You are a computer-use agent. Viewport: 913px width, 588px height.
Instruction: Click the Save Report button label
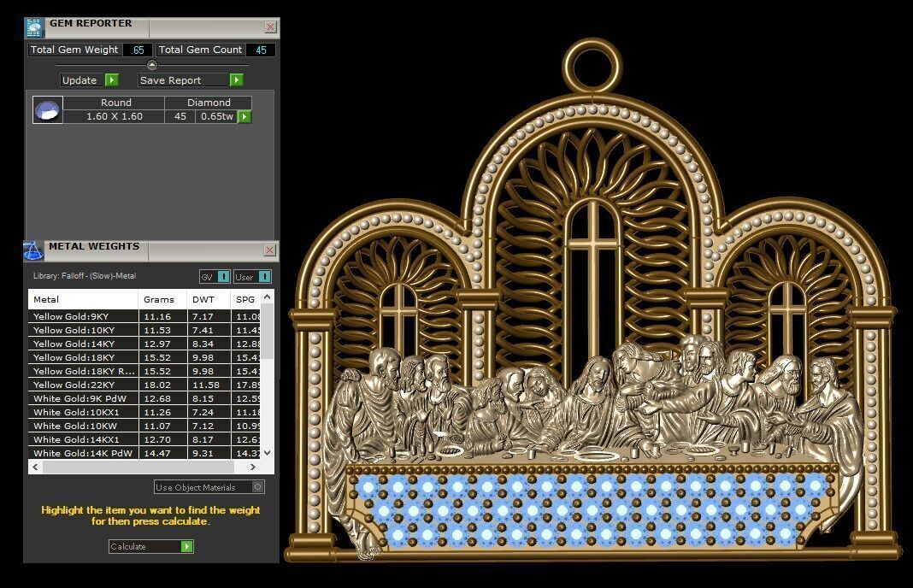[x=170, y=79]
